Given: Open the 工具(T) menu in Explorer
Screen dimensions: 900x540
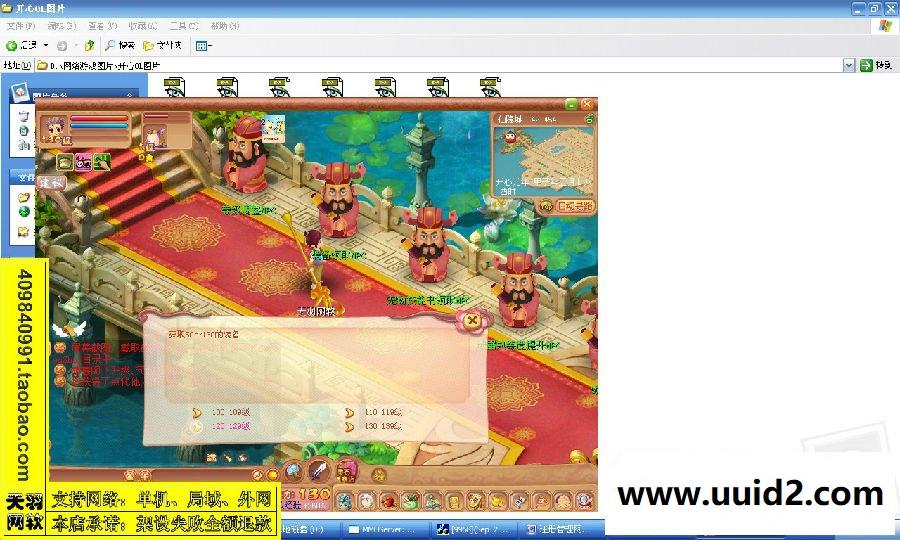Looking at the screenshot, I should (x=184, y=26).
